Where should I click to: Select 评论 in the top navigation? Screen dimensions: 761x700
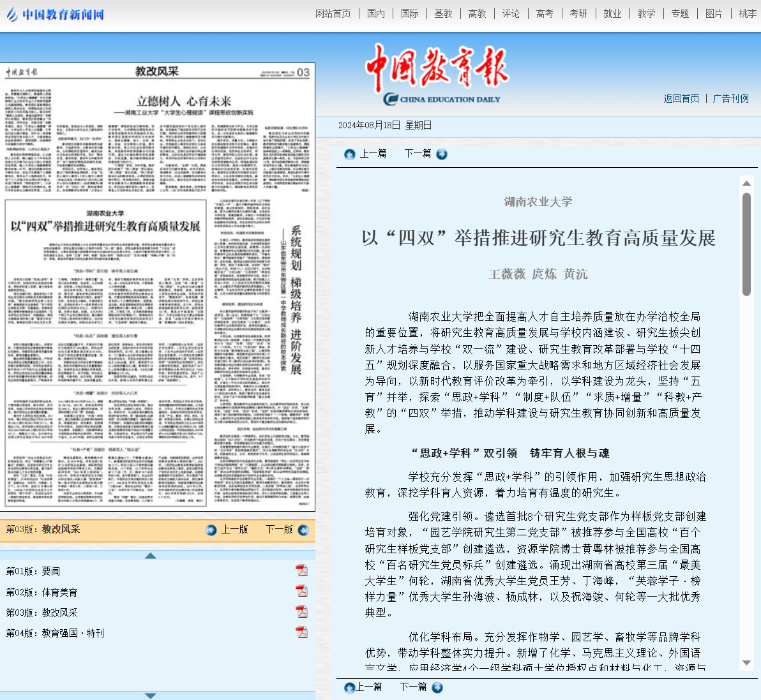point(511,13)
